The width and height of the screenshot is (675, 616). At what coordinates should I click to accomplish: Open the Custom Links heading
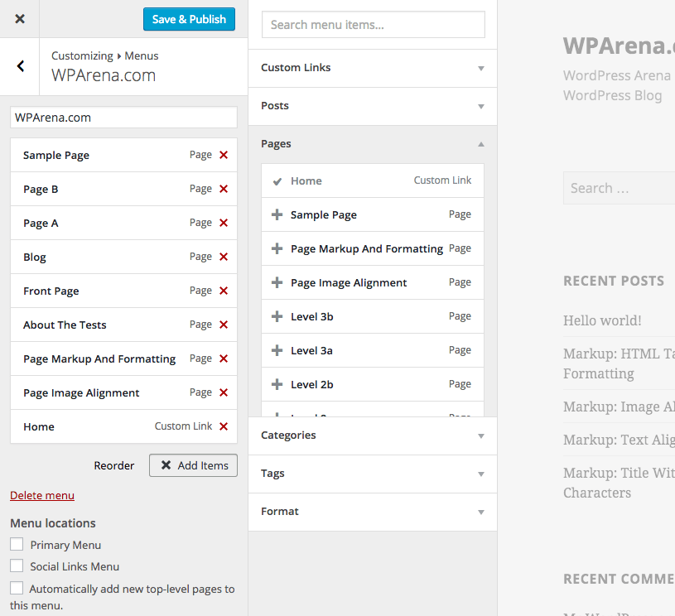296,68
